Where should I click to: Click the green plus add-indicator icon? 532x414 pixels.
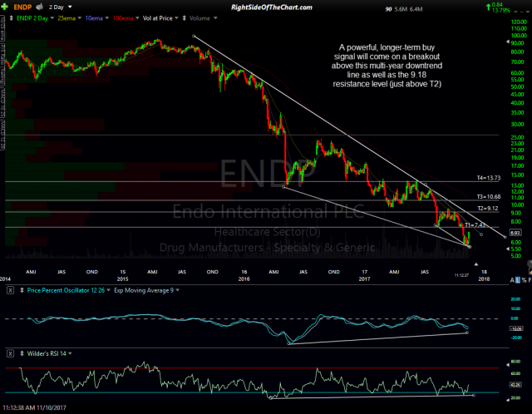[4, 7]
